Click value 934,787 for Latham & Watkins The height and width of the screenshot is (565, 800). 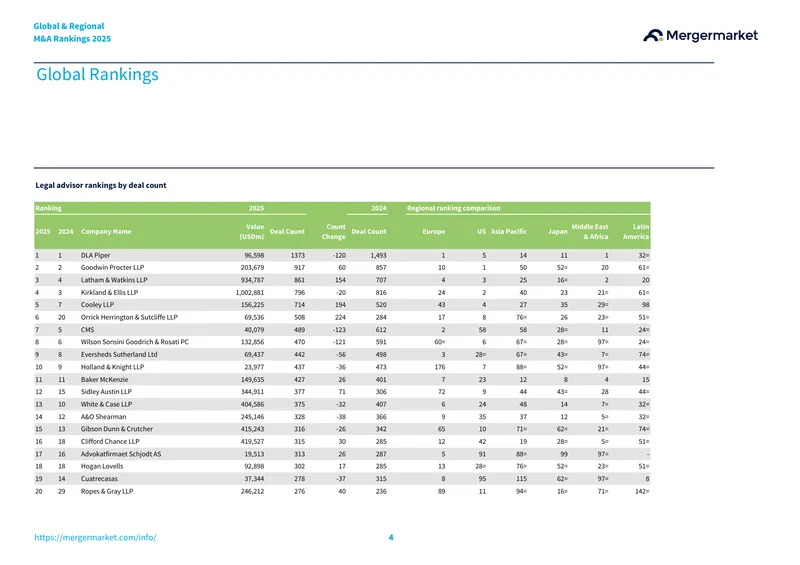252,280
